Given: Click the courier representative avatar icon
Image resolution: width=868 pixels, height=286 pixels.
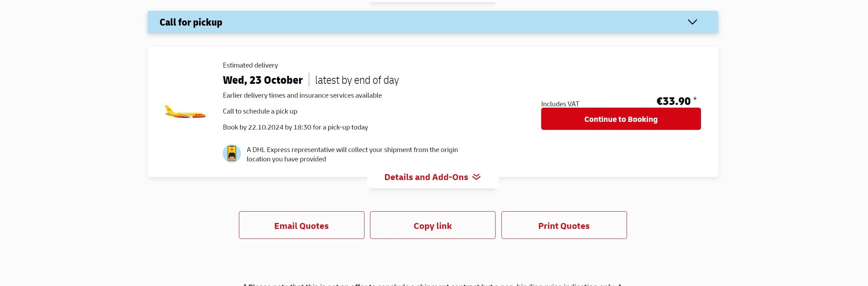Looking at the screenshot, I should tap(232, 153).
